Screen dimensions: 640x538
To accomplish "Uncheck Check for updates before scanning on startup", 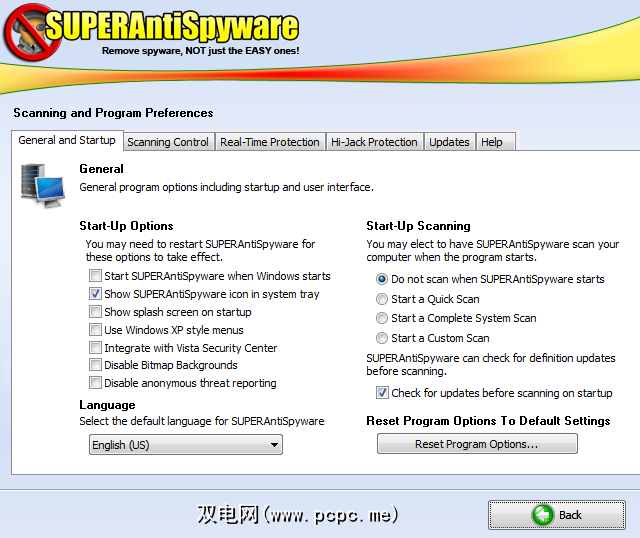I will click(382, 393).
